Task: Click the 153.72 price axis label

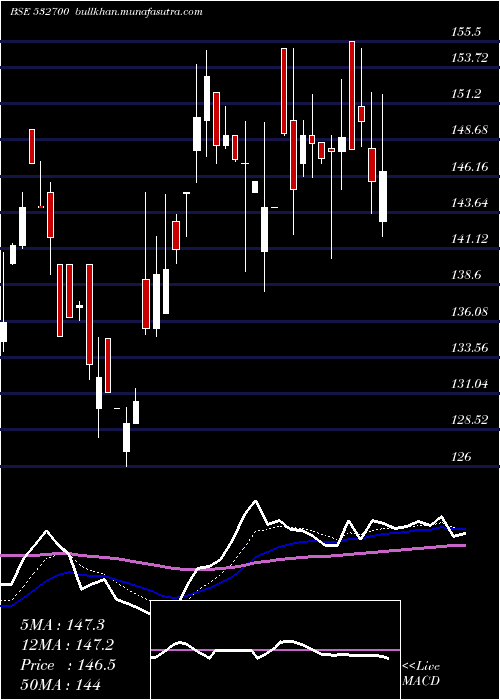Action: pos(470,58)
